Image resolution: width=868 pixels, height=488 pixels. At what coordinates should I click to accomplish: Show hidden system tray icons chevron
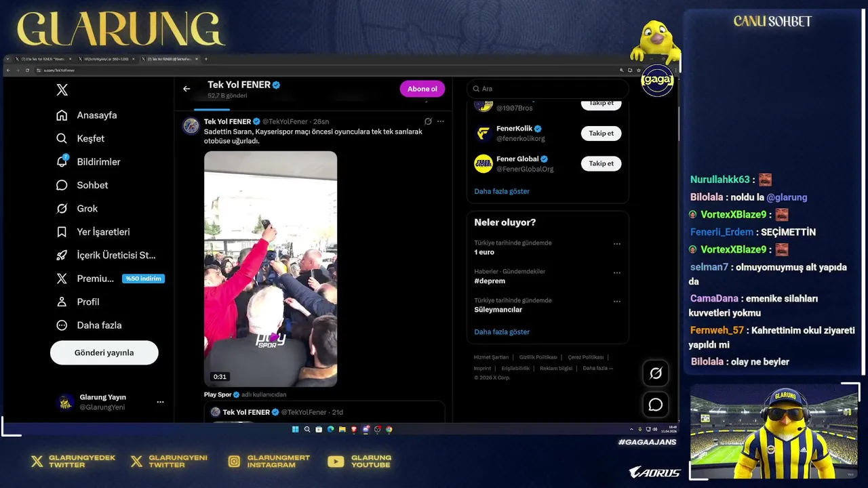(631, 429)
